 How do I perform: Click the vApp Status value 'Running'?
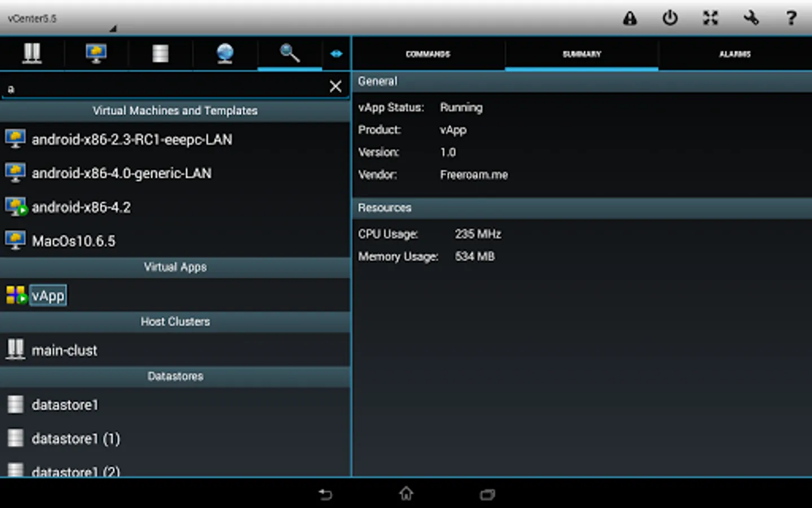[461, 107]
